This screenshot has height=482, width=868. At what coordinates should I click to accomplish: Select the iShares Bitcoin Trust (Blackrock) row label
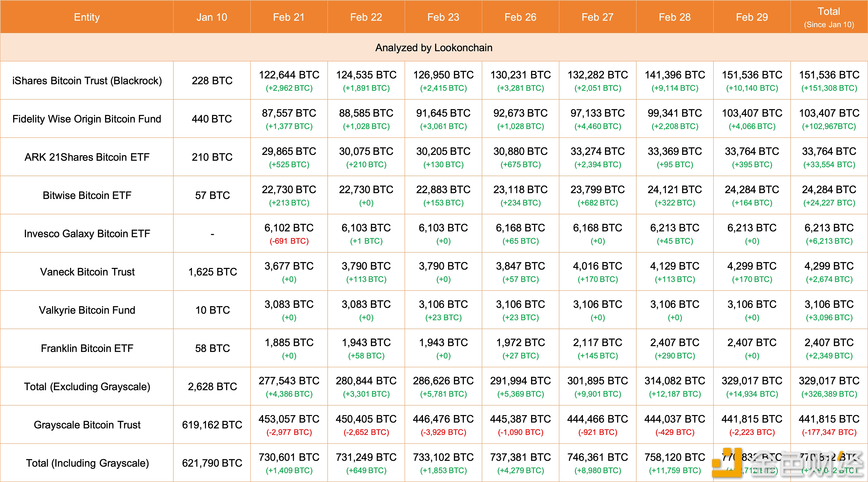(x=87, y=81)
